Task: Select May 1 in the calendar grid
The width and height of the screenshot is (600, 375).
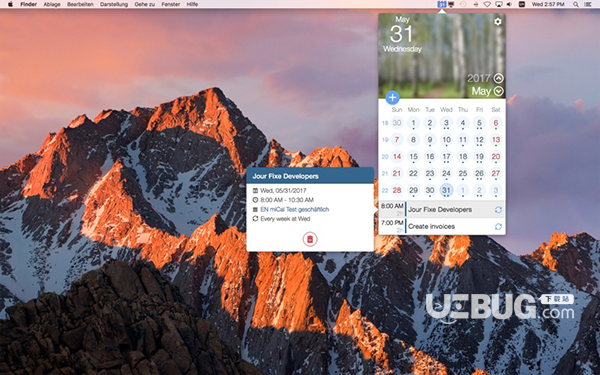Action: point(413,123)
